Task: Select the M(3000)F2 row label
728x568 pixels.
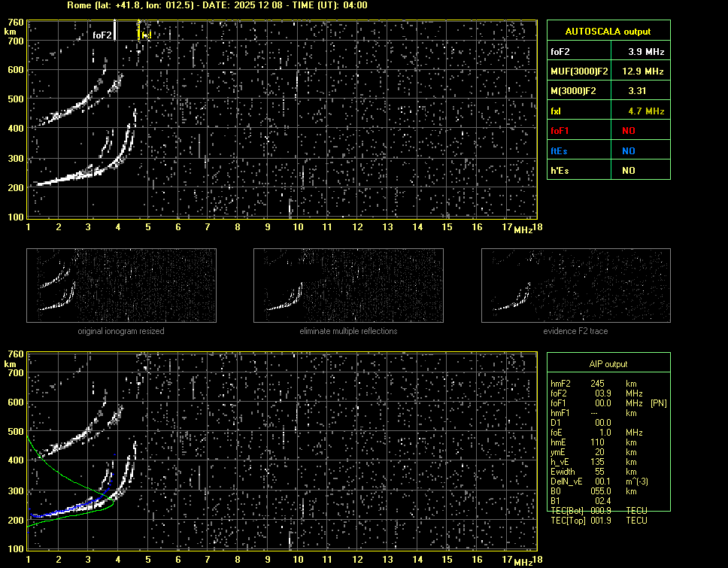Action: 573,91
